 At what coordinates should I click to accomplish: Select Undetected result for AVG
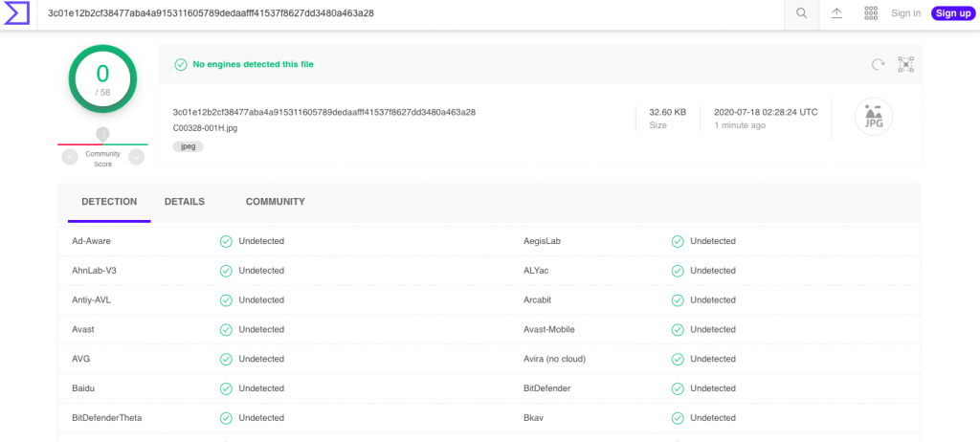(261, 359)
